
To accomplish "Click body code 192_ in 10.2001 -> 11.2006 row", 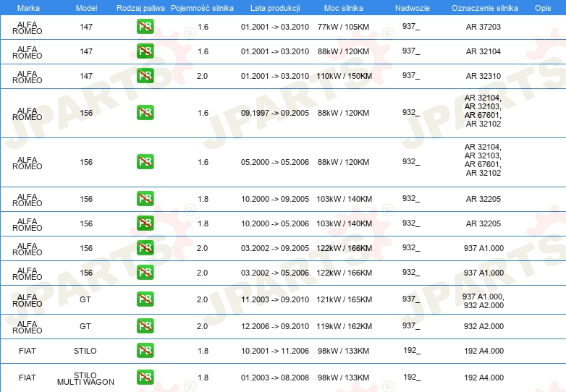I will (412, 351).
